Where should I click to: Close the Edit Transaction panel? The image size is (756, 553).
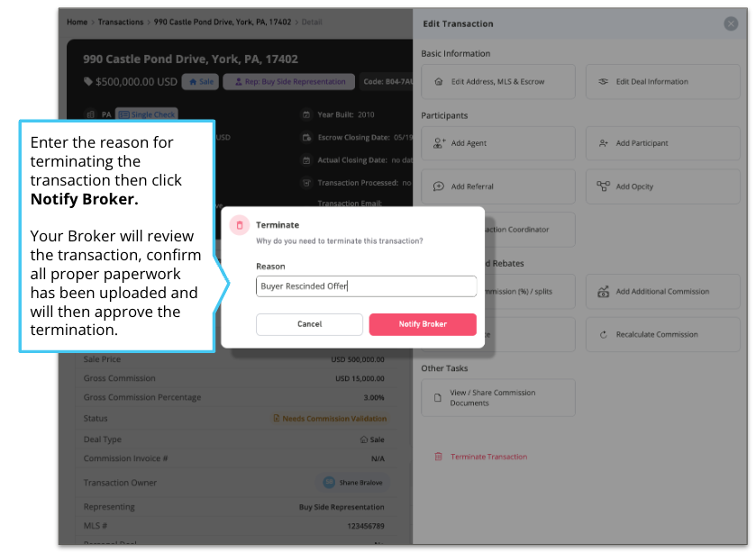point(731,23)
